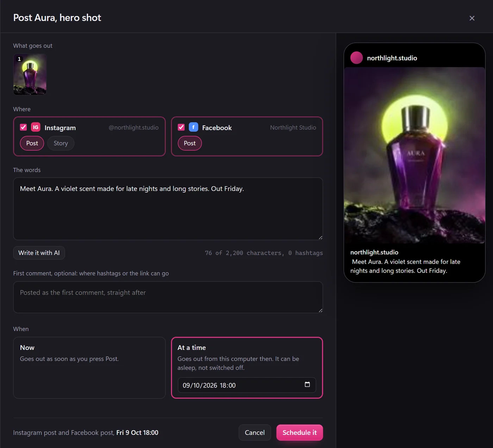Click Schedule it button
The width and height of the screenshot is (493, 448).
coord(300,433)
